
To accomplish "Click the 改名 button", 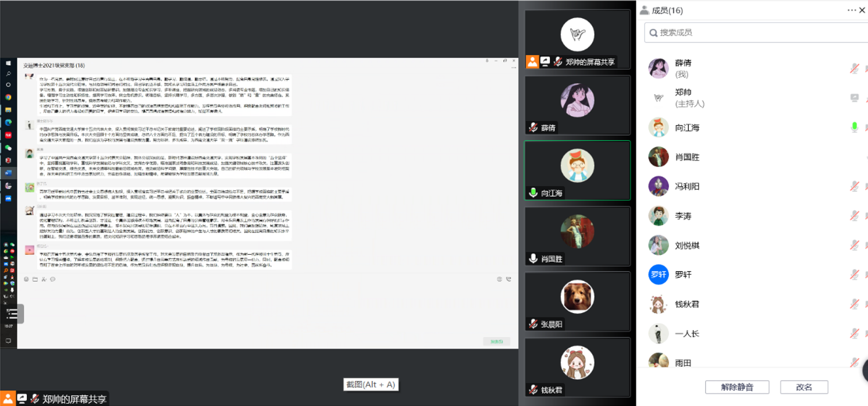I will point(804,387).
